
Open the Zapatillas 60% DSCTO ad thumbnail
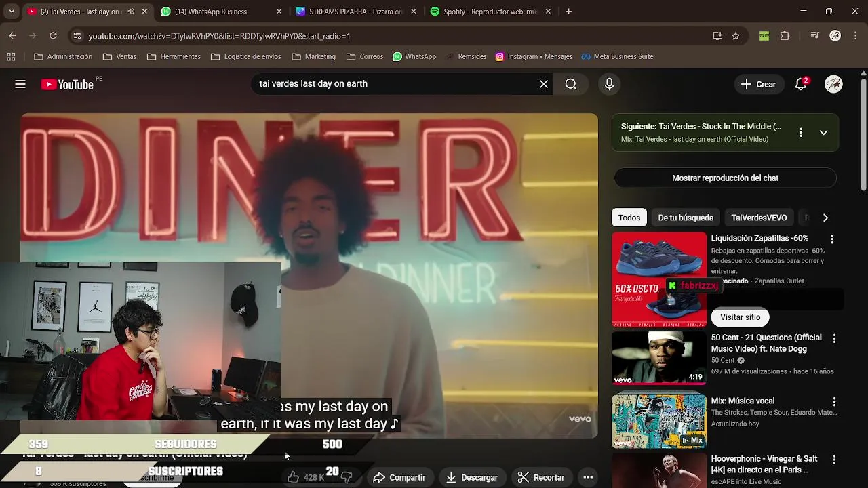click(659, 280)
